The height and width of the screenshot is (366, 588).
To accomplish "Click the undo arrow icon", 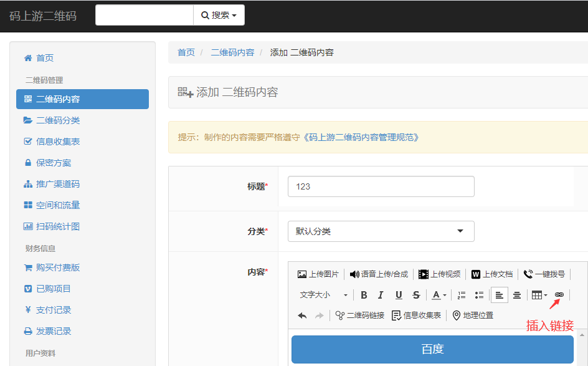I will (302, 315).
